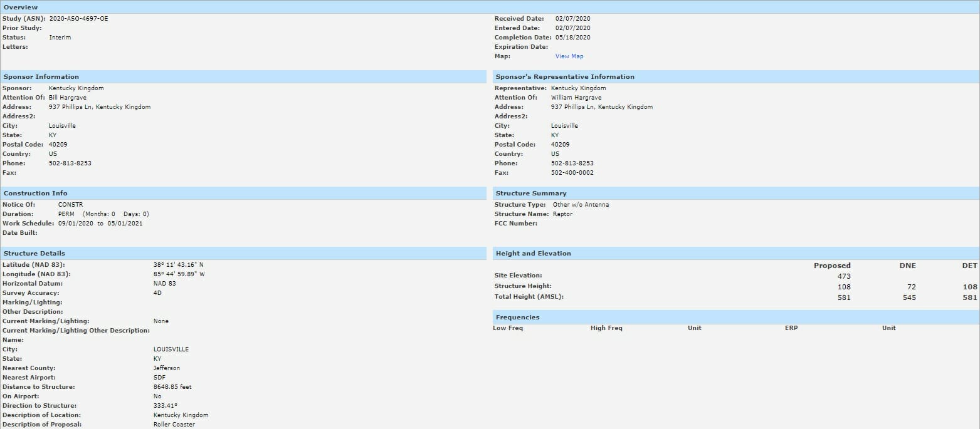Click the DNE column heading
Image resolution: width=980 pixels, height=429 pixels.
point(907,266)
